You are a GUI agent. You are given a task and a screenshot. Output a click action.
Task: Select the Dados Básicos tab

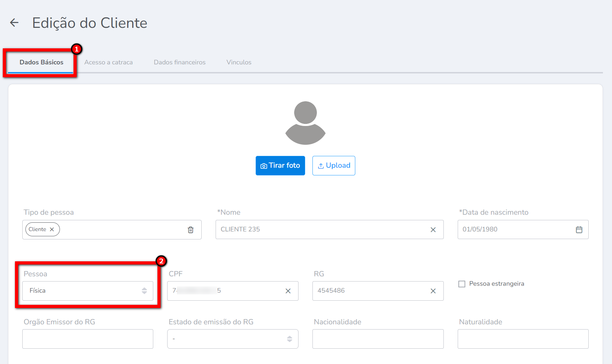click(41, 62)
